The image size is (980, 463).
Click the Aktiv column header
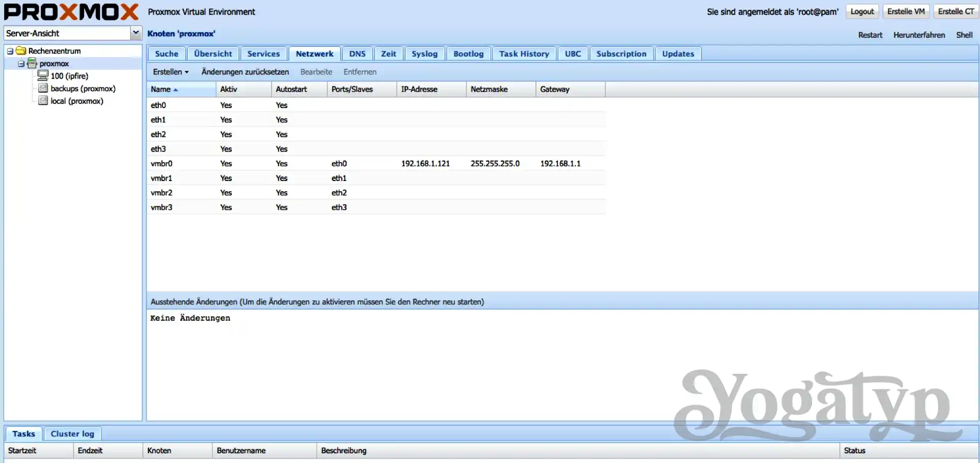click(x=243, y=89)
